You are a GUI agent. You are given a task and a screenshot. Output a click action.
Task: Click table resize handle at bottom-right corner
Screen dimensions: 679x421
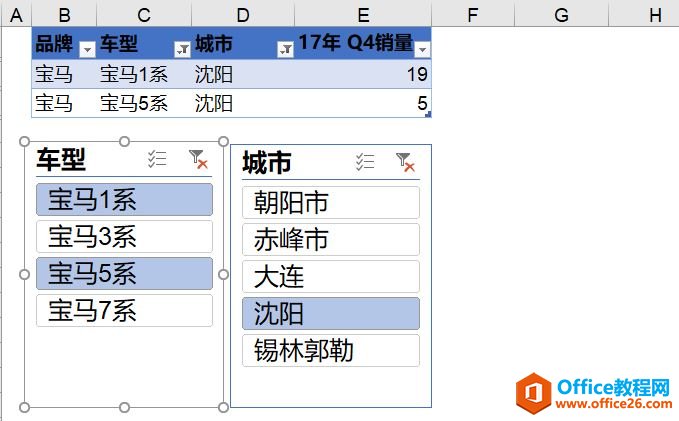(x=428, y=114)
